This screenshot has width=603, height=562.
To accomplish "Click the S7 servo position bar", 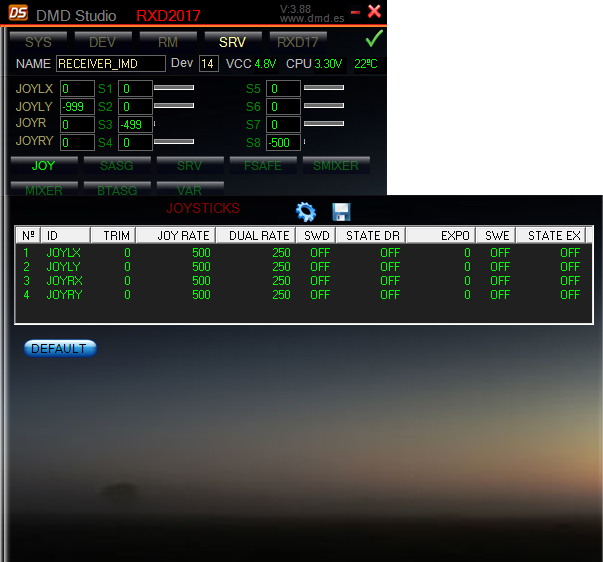I will click(324, 123).
